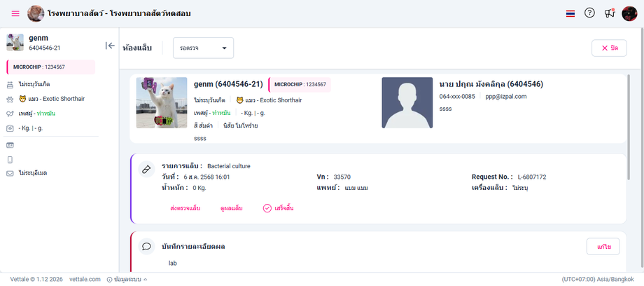
Task: Click the weight scale icon in sidebar
Action: click(10, 128)
